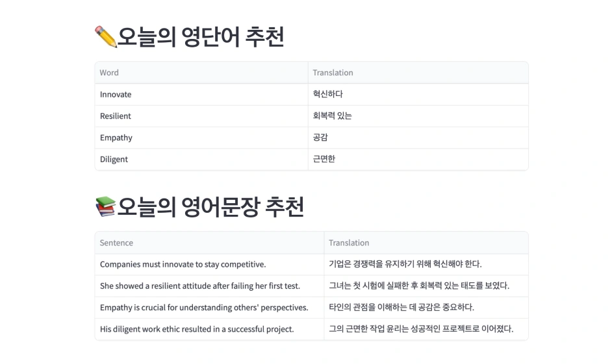Click the books emoji icon in second heading

(106, 206)
